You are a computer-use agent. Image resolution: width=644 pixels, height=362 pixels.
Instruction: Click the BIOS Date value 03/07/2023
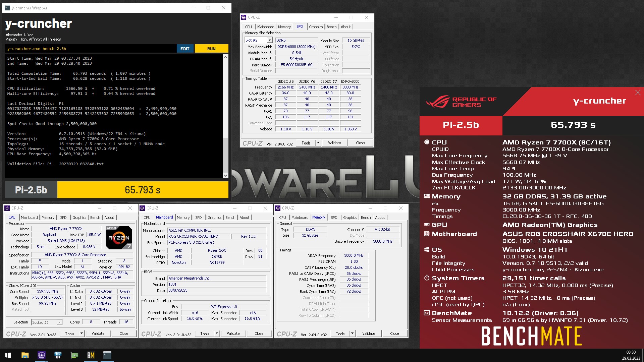[x=217, y=291]
